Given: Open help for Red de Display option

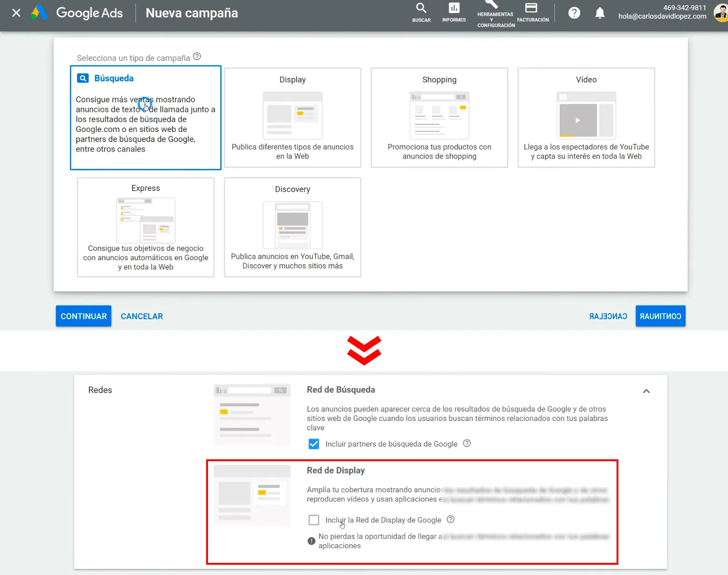Looking at the screenshot, I should click(451, 520).
